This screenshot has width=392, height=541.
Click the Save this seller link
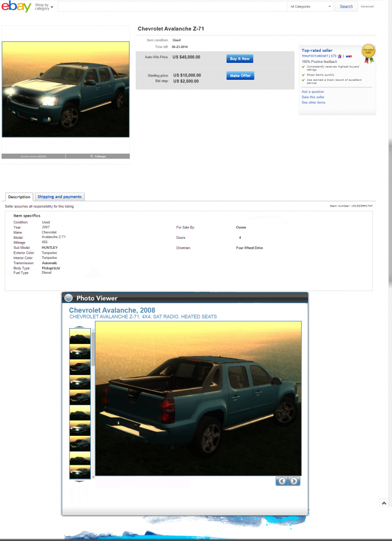pyautogui.click(x=313, y=97)
